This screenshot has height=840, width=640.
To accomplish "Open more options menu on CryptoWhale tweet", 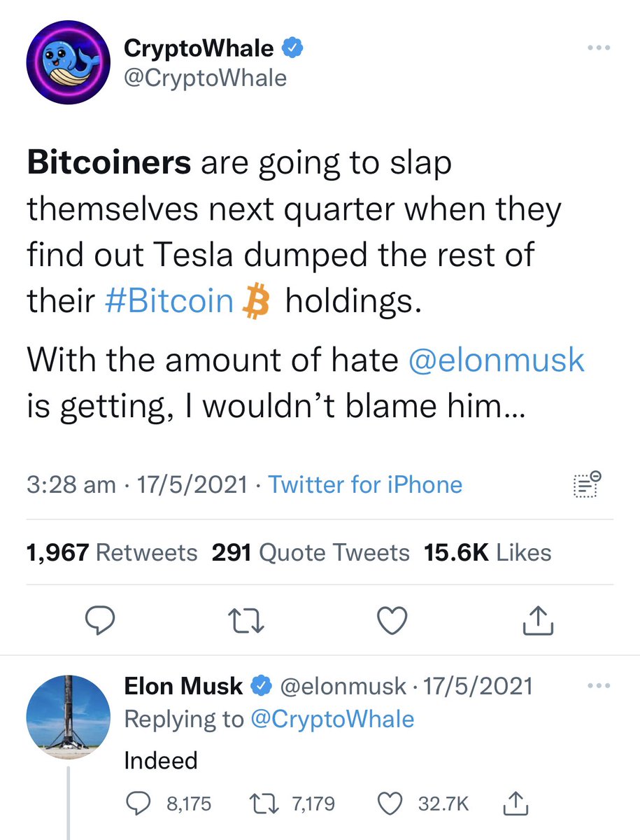I will coord(599,49).
